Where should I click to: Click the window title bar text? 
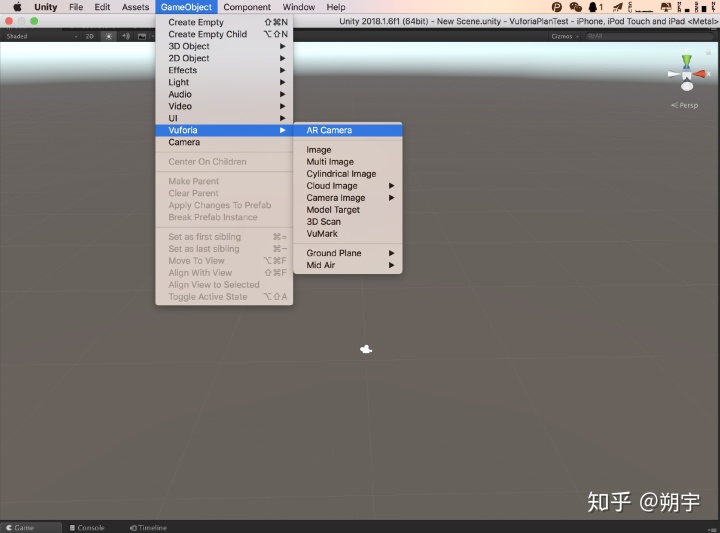click(x=528, y=21)
